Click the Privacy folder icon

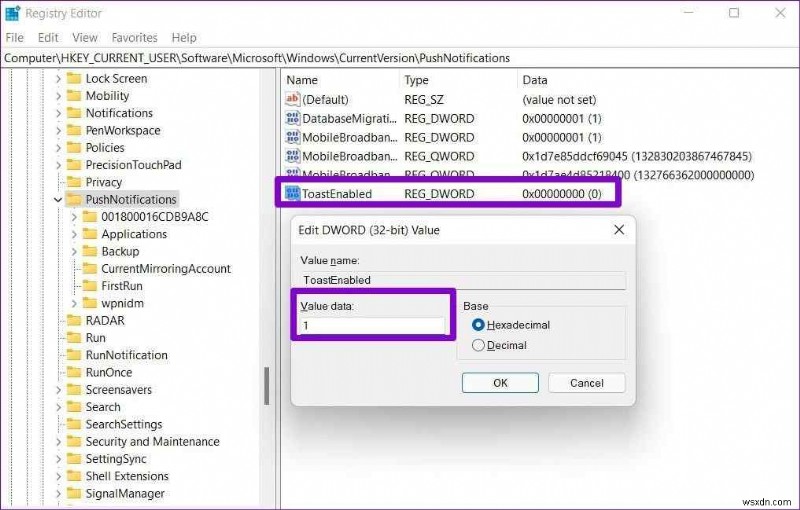(x=74, y=183)
